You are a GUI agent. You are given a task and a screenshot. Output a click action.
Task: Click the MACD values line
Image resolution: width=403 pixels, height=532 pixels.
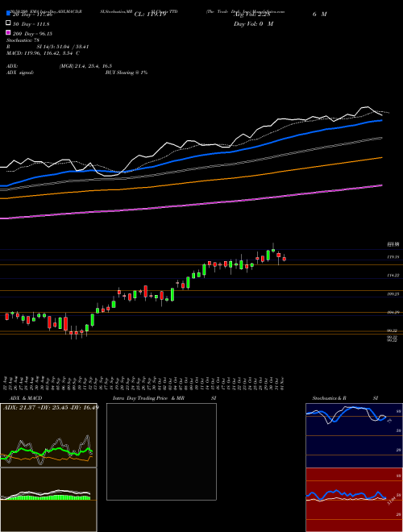click(x=43, y=53)
